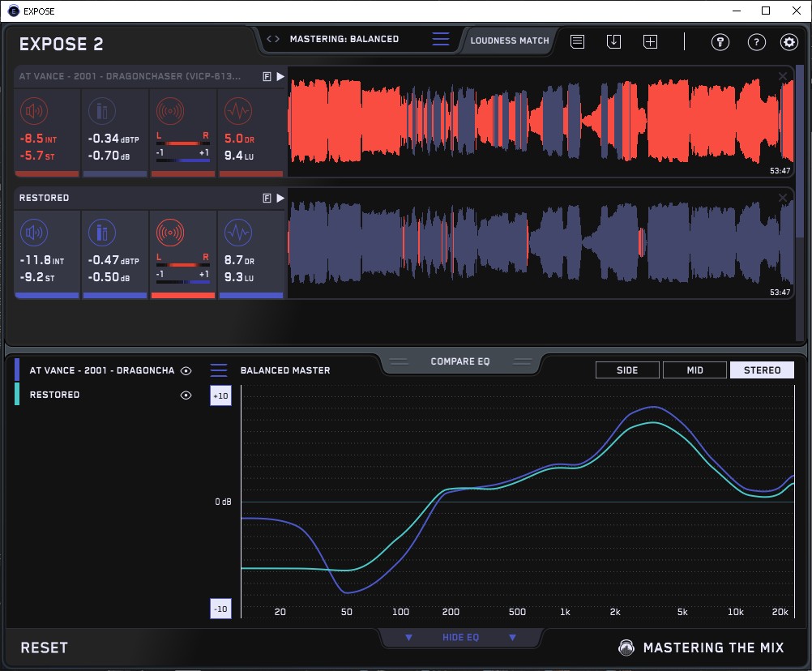Toggle the LOUDNESS MATCH button
812x671 pixels.
[x=510, y=40]
